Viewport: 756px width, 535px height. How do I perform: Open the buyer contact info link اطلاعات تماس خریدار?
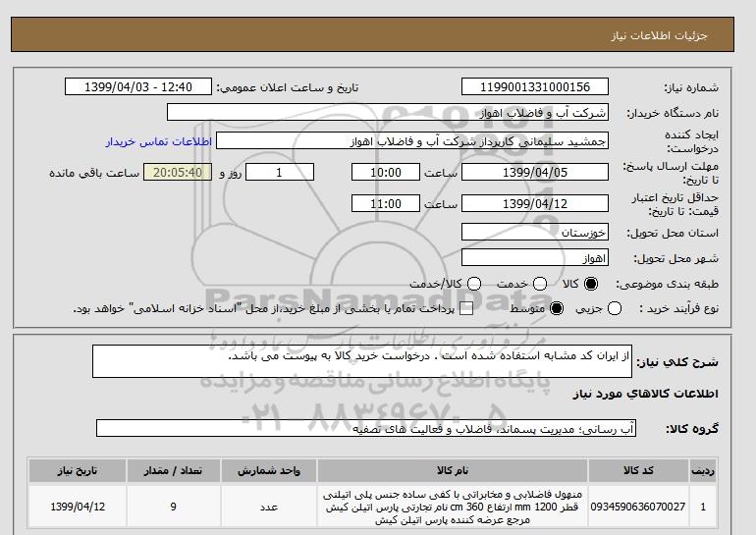pyautogui.click(x=159, y=141)
